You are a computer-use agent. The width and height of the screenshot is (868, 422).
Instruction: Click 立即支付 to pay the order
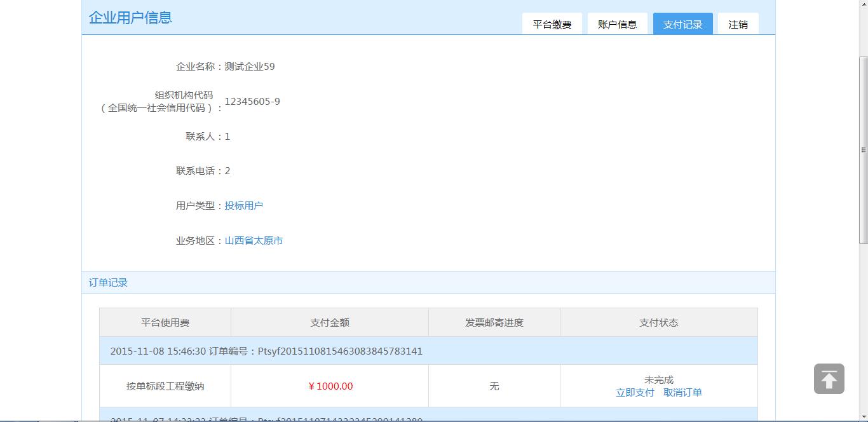[635, 393]
